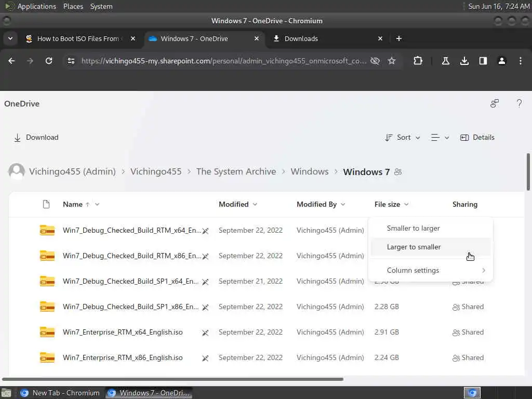Click the Sharing column header

[465, 204]
